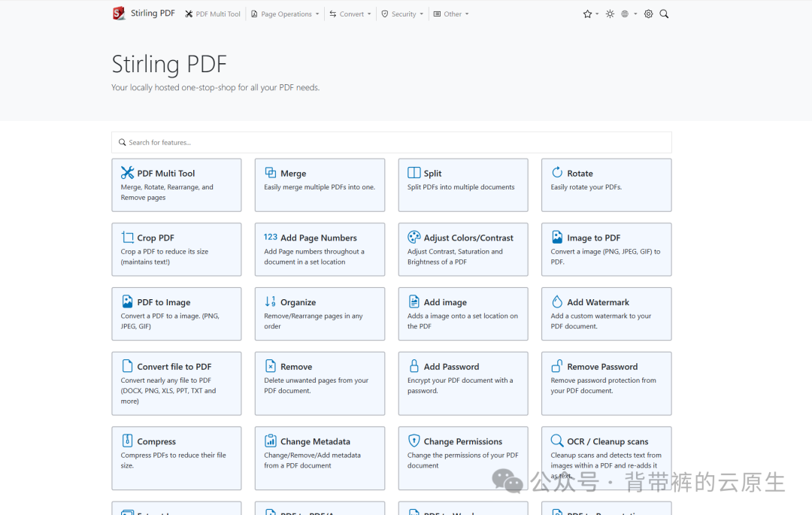Open the Compress tool link
The width and height of the screenshot is (812, 515).
[x=177, y=458]
